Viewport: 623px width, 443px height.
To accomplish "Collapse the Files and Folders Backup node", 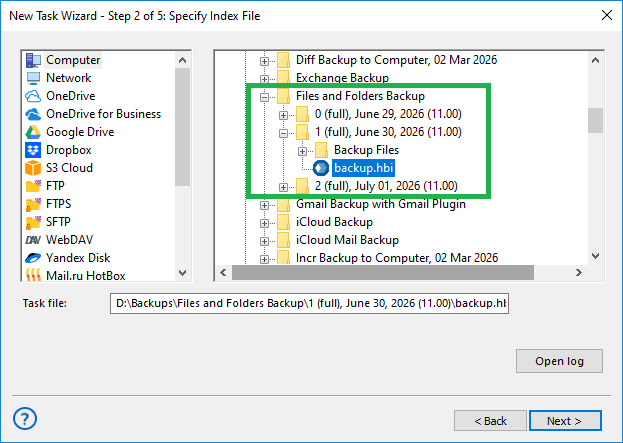I will tap(264, 97).
